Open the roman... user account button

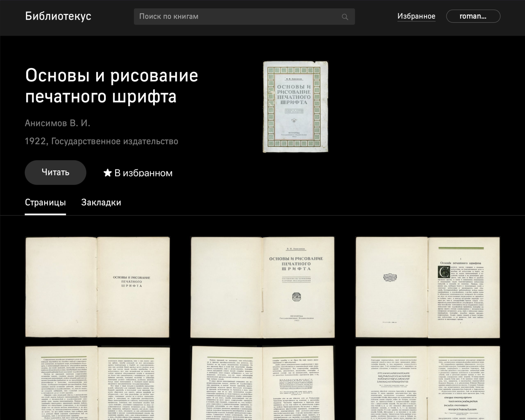(473, 16)
